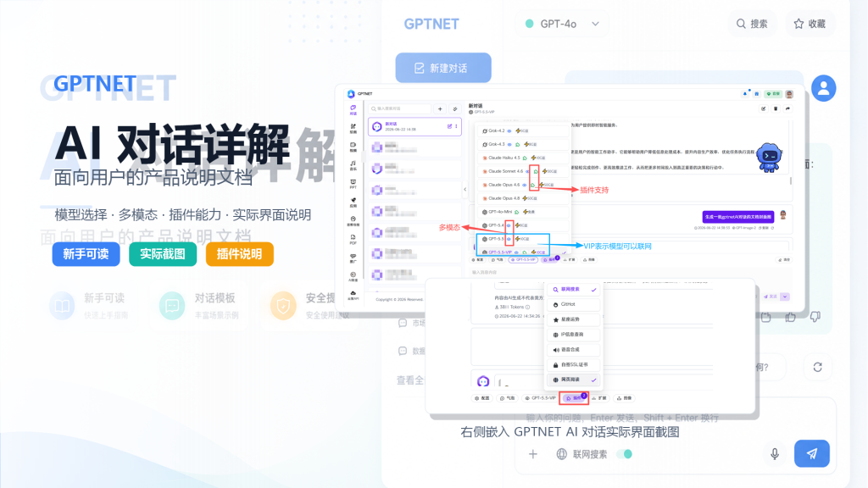
Task: Choose GPT-4o-Mini from the model list
Action: tap(523, 212)
